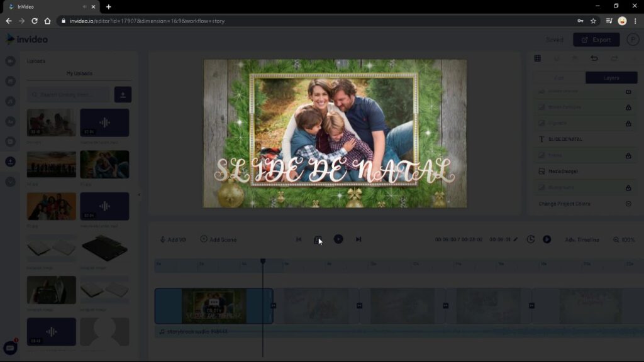The width and height of the screenshot is (644, 362).
Task: Switch to the Edit tab
Action: point(559,77)
